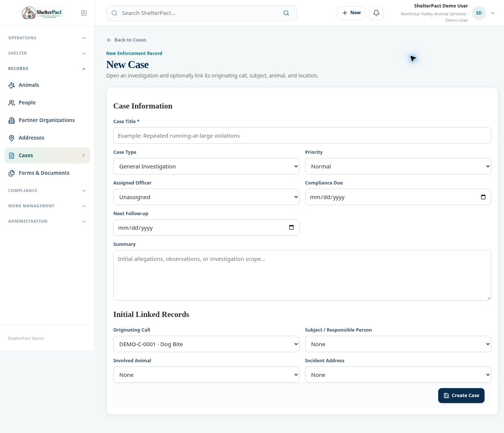Image resolution: width=504 pixels, height=433 pixels.
Task: Open the Case Type dropdown
Action: click(x=206, y=166)
